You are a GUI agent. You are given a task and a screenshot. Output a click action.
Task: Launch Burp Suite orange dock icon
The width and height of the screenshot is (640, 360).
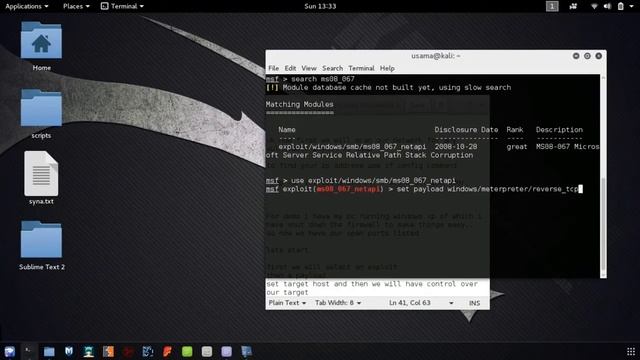(109, 351)
